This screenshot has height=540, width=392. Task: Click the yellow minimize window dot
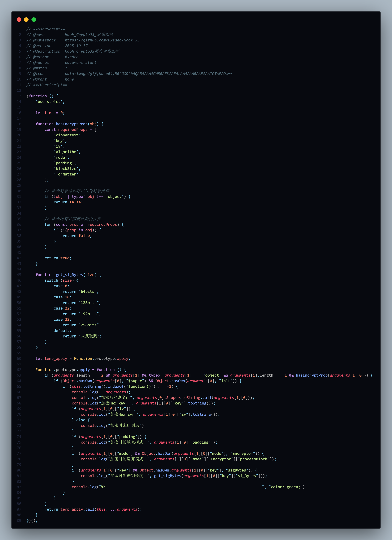[x=26, y=20]
